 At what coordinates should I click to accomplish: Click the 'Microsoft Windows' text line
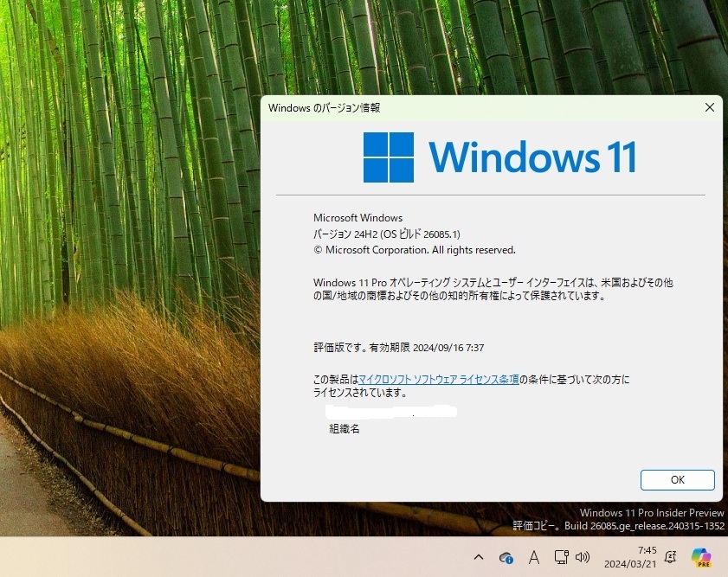(x=358, y=217)
